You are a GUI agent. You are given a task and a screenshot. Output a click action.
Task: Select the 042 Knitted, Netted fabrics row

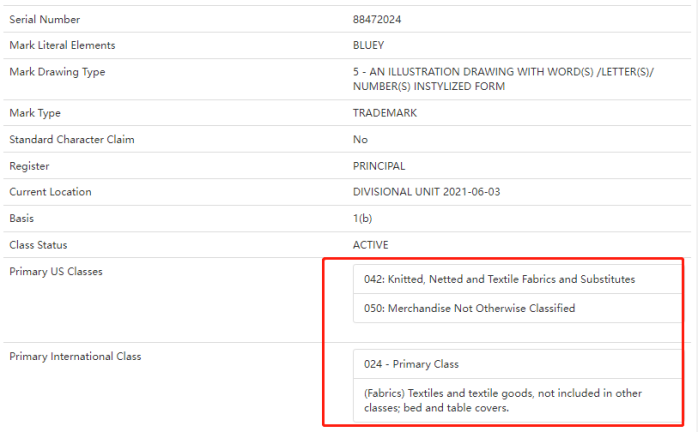517,279
